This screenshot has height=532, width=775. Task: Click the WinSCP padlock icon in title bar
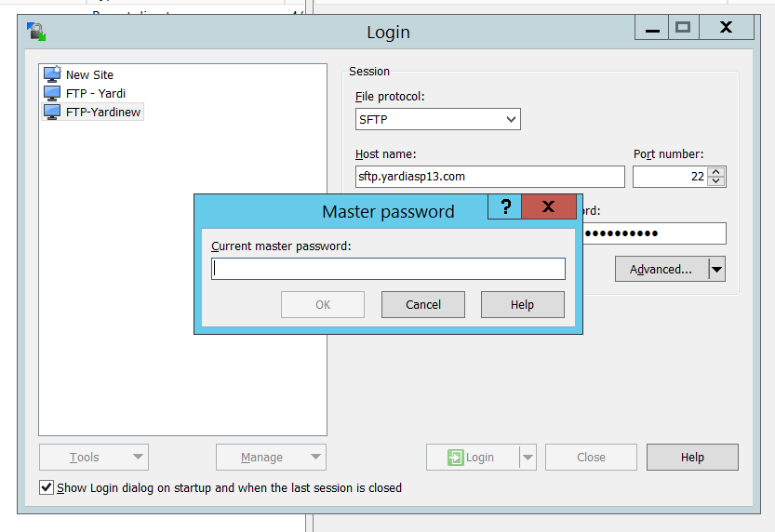tap(37, 33)
